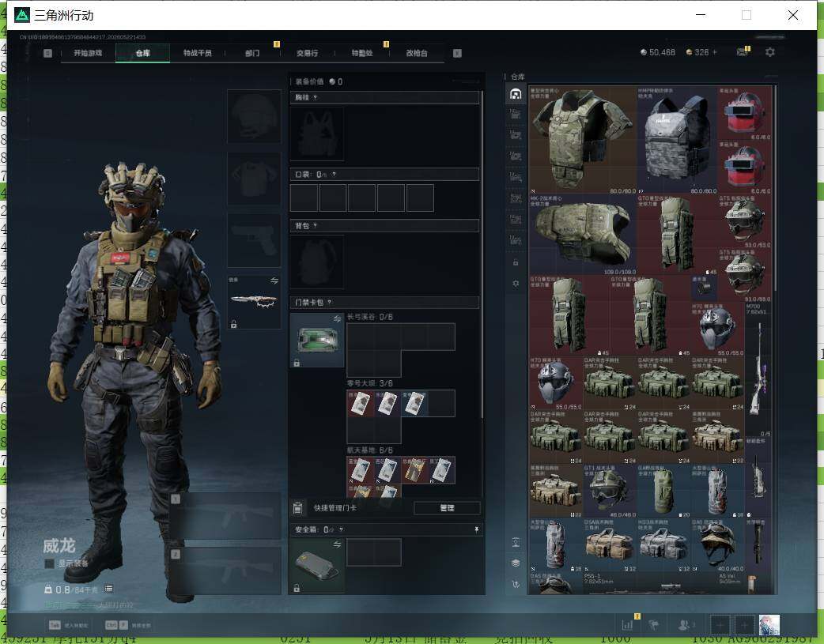Select the safe box case item
This screenshot has height=644, width=824.
coord(317,566)
